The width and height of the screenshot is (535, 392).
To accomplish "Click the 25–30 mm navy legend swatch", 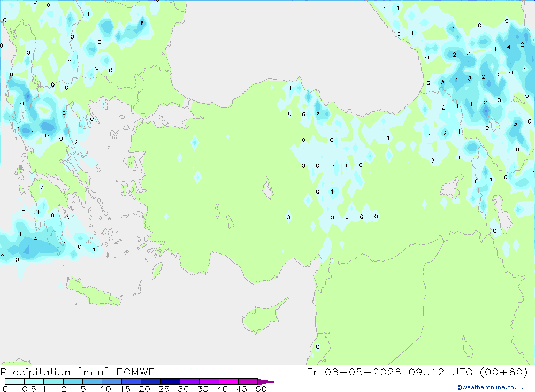I will pos(170,381).
